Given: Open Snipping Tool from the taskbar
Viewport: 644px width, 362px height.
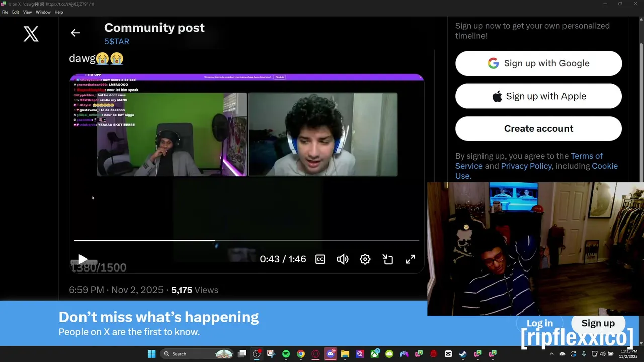Looking at the screenshot, I should [271, 354].
